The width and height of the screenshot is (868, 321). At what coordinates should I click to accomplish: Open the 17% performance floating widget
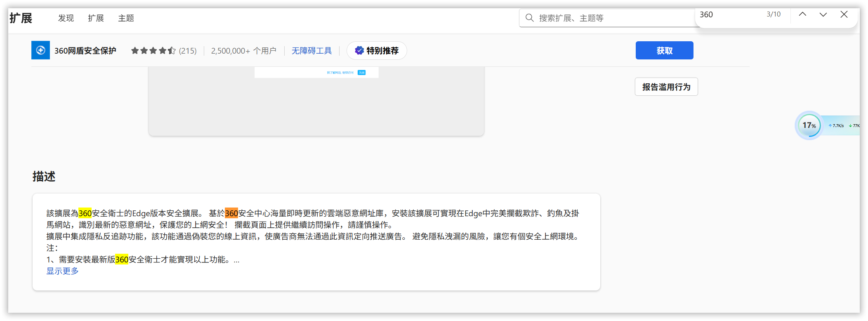pos(809,125)
